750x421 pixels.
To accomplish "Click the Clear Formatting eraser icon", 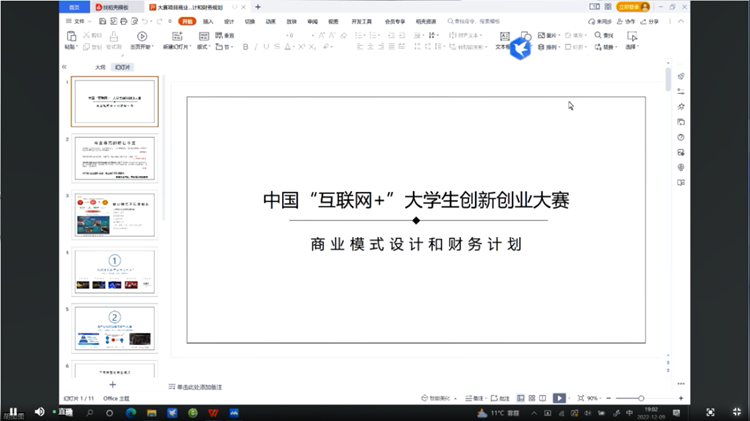I will (343, 35).
